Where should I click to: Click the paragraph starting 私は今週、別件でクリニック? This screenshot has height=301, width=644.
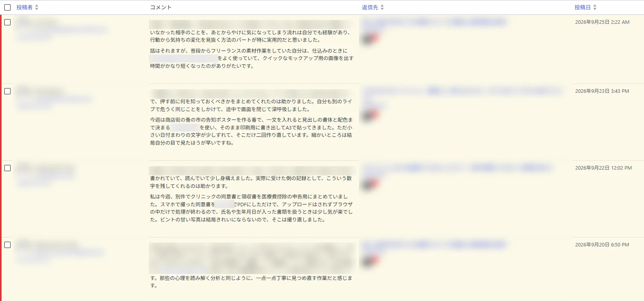coord(252,208)
